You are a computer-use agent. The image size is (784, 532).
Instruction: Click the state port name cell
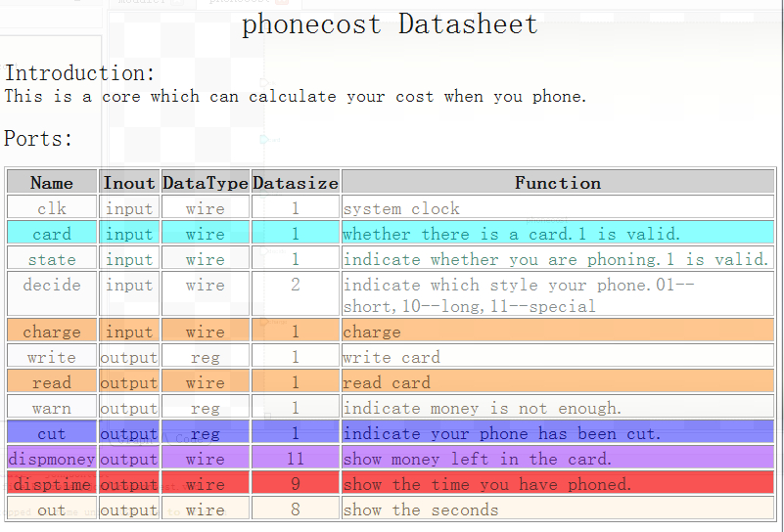tap(52, 259)
